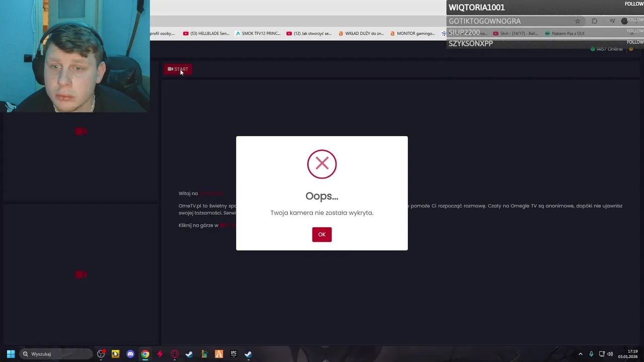The image size is (644, 362).
Task: Open the volume speaker tray icon
Action: [610, 354]
